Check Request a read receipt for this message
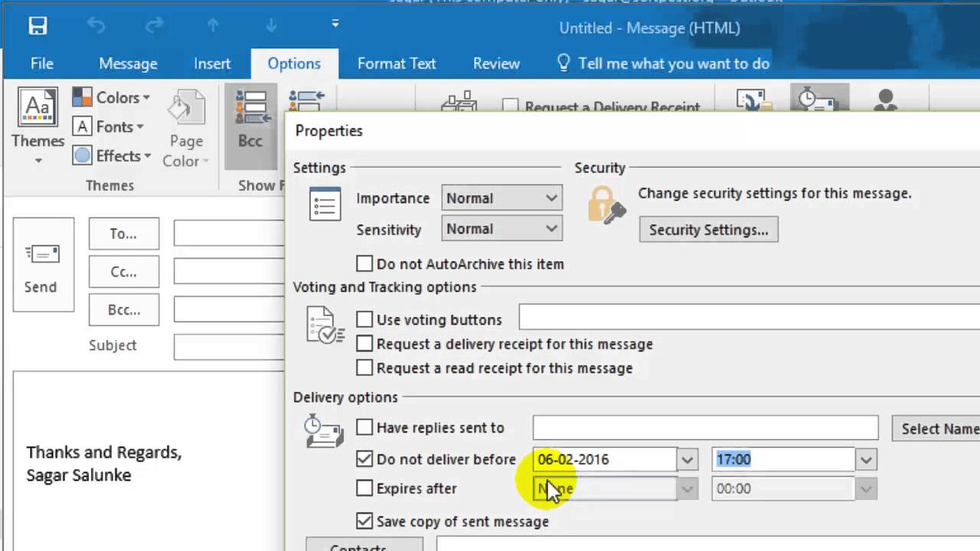The image size is (980, 551). 364,368
